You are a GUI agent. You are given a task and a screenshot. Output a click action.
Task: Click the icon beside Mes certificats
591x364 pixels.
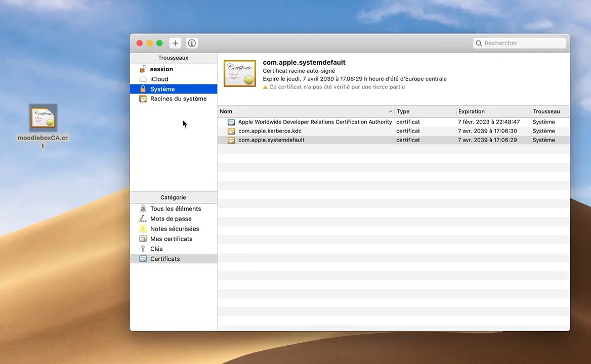pos(143,239)
